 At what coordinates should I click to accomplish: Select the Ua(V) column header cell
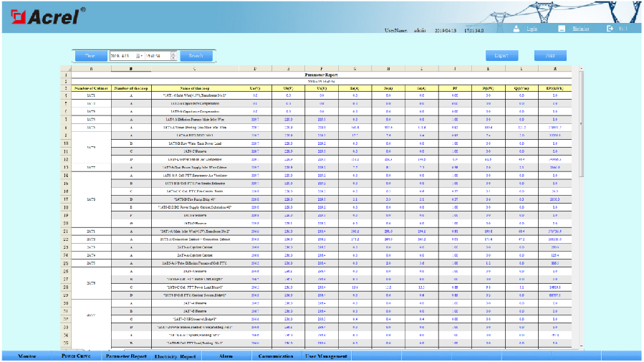coord(254,87)
